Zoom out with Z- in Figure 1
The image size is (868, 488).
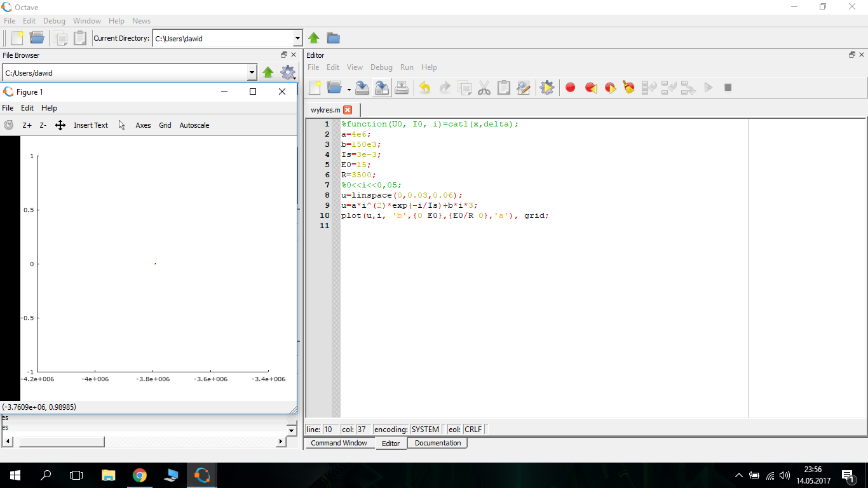click(43, 125)
